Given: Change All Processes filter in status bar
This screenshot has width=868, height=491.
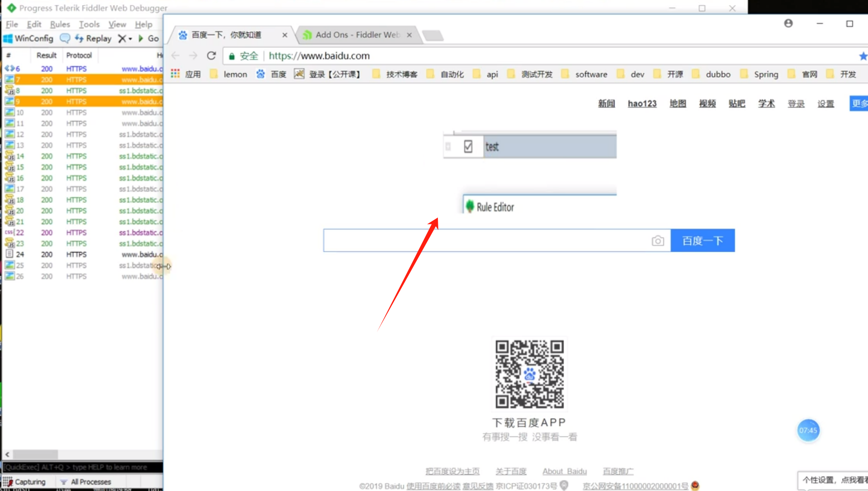Looking at the screenshot, I should pos(86,482).
